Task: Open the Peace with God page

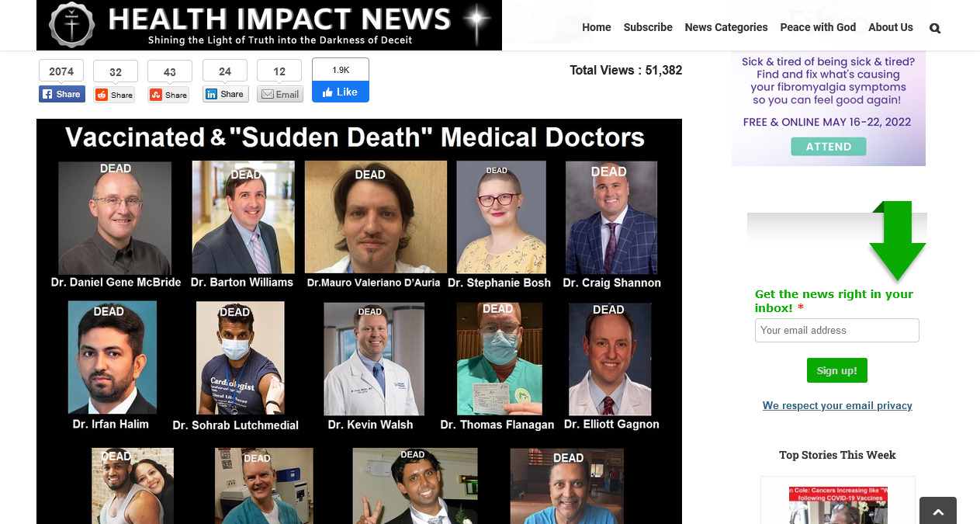Action: click(818, 27)
